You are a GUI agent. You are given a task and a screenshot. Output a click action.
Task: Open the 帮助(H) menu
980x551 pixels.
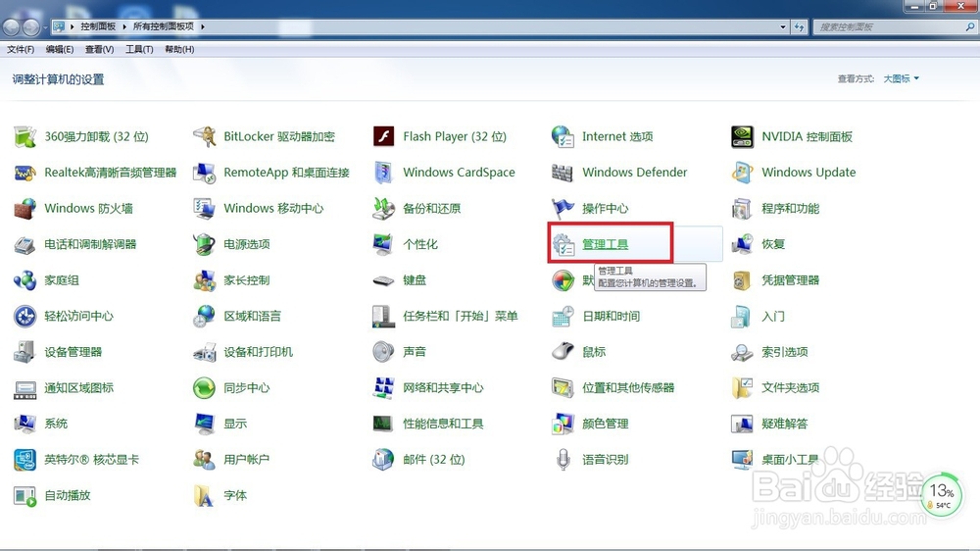[179, 49]
